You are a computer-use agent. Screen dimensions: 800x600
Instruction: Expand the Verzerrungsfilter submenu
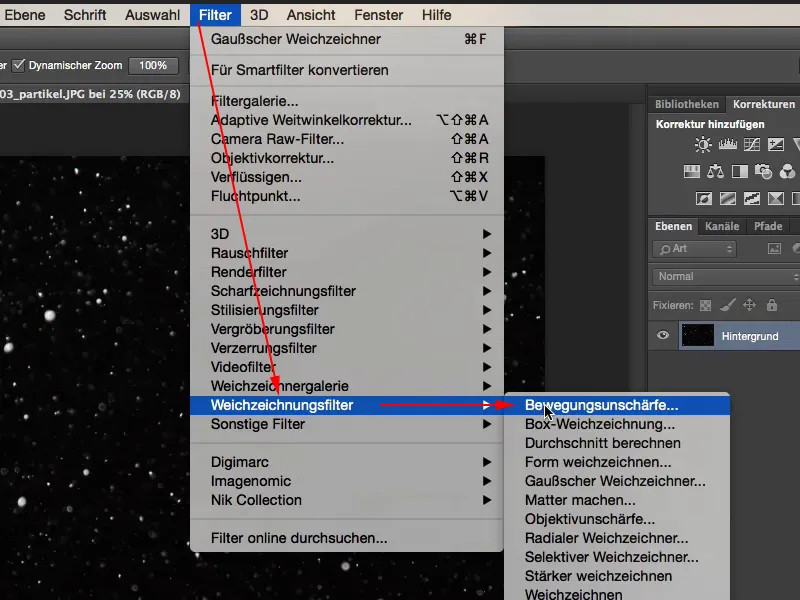pyautogui.click(x=347, y=348)
